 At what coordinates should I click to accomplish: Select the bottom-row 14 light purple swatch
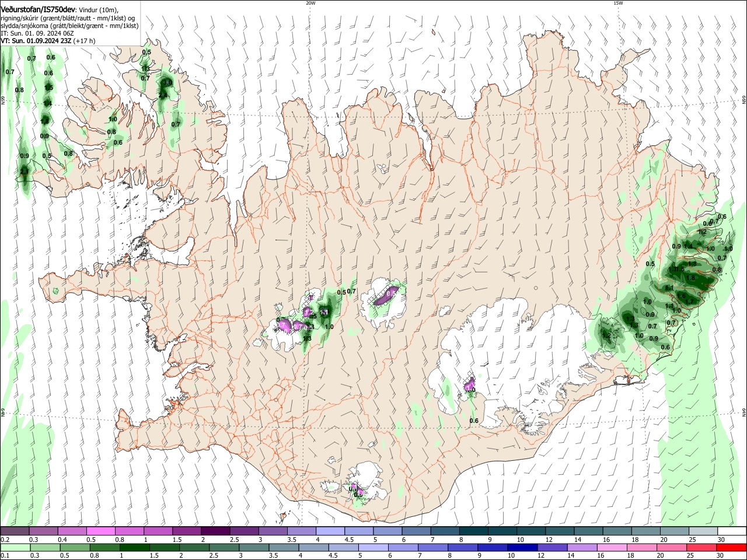[x=582, y=548]
